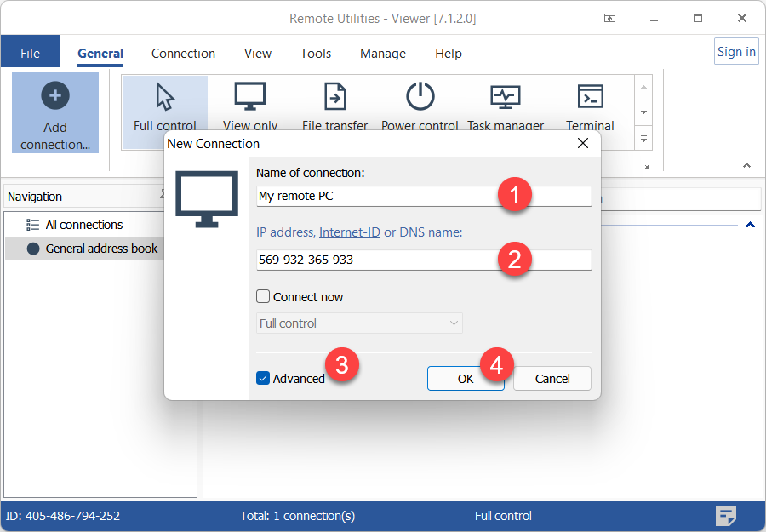The width and height of the screenshot is (766, 532).
Task: Enable the Connect now checkbox
Action: 264,297
